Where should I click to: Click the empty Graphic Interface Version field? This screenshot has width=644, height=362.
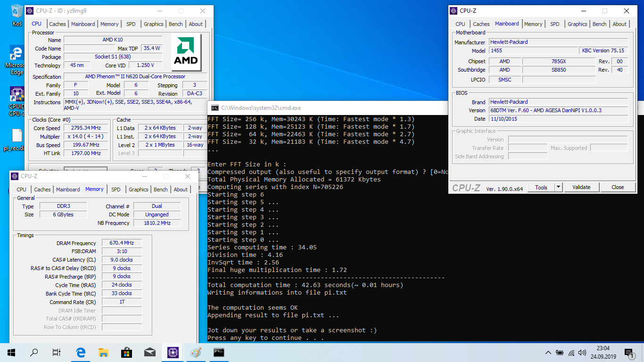[x=568, y=140]
